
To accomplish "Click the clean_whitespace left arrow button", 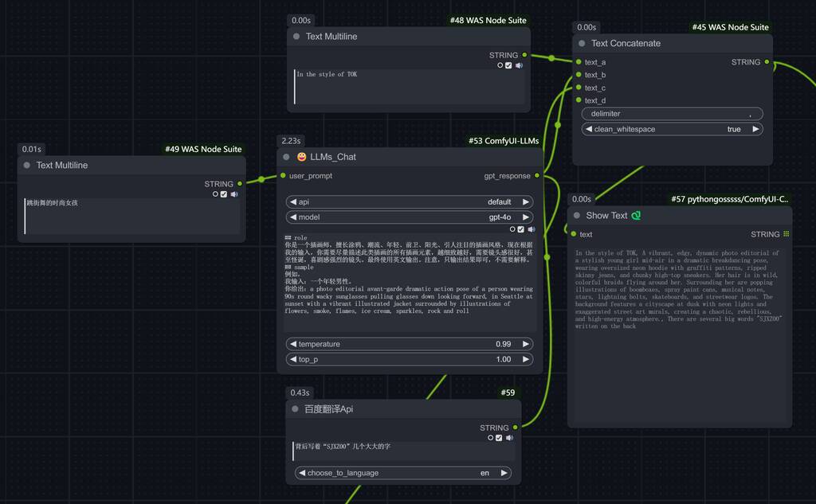I will click(x=589, y=129).
